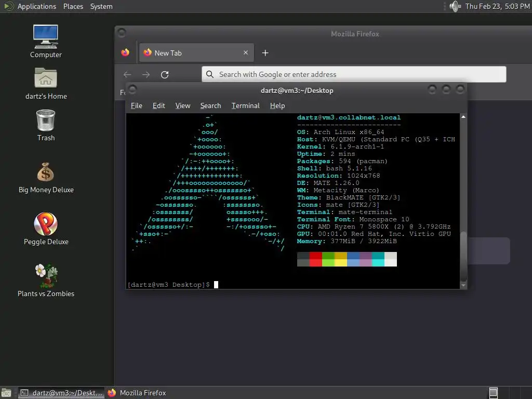The image size is (532, 399).
Task: Click the DE: MATE 1.26.0 line
Action: [328, 183]
